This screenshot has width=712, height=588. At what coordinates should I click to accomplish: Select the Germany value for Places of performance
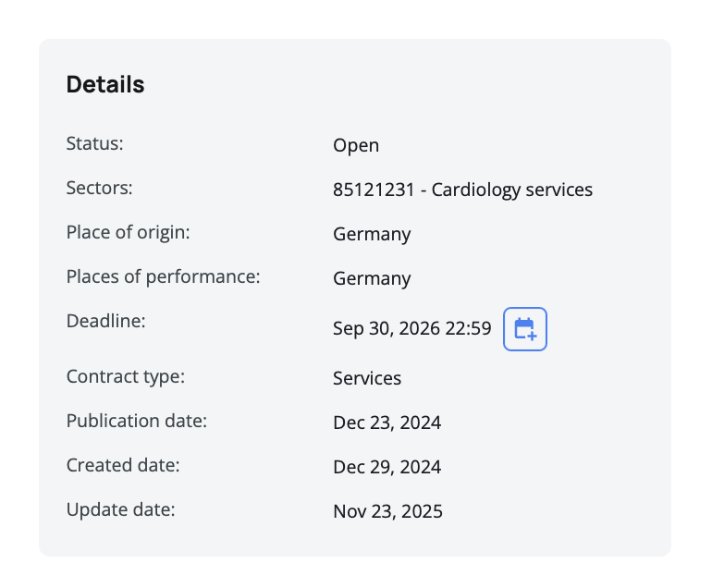point(372,278)
